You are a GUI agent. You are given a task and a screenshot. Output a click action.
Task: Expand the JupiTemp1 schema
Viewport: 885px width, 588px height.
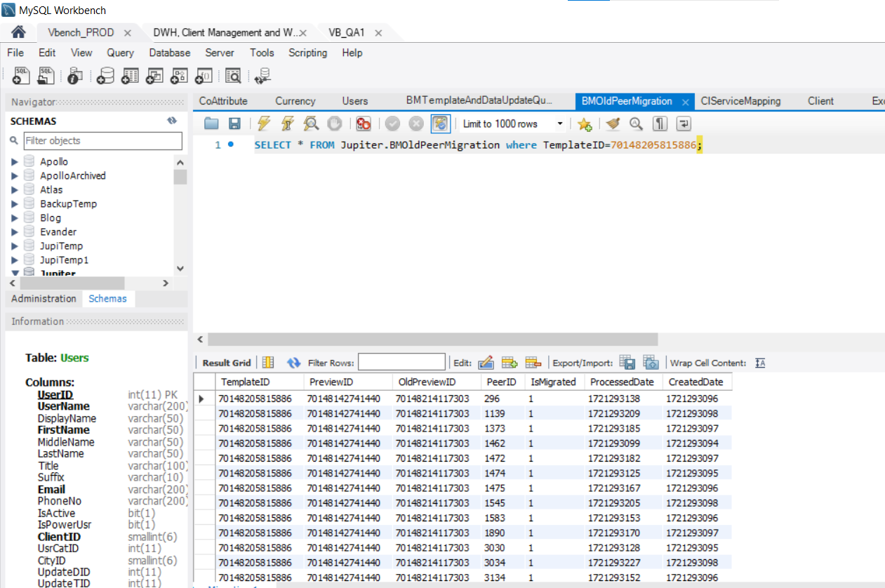[x=15, y=260]
